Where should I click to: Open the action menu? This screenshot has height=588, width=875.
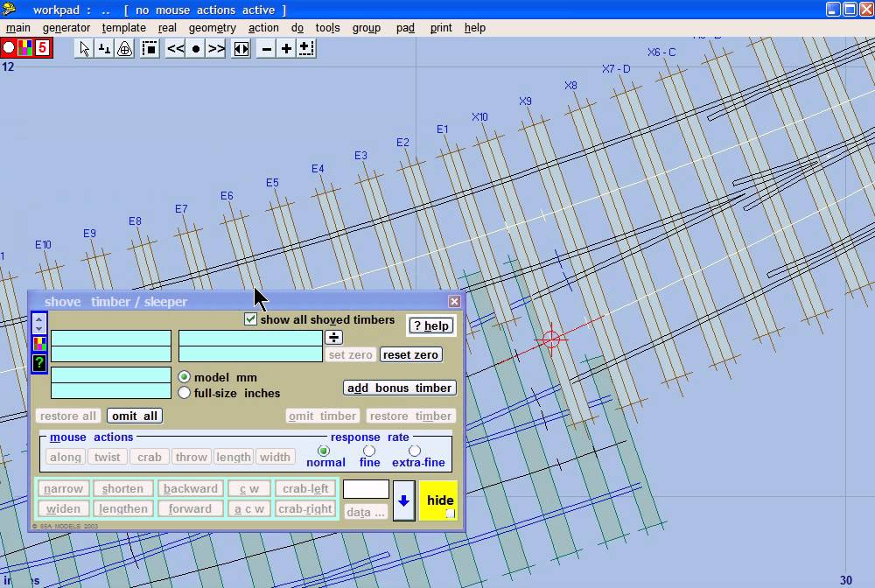click(263, 28)
